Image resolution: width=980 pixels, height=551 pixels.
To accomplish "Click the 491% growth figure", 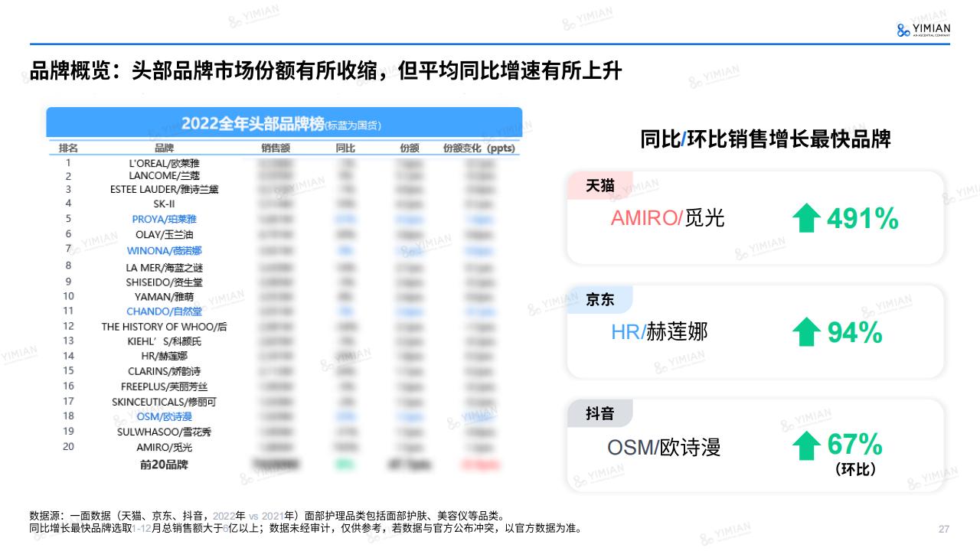I will pyautogui.click(x=863, y=220).
